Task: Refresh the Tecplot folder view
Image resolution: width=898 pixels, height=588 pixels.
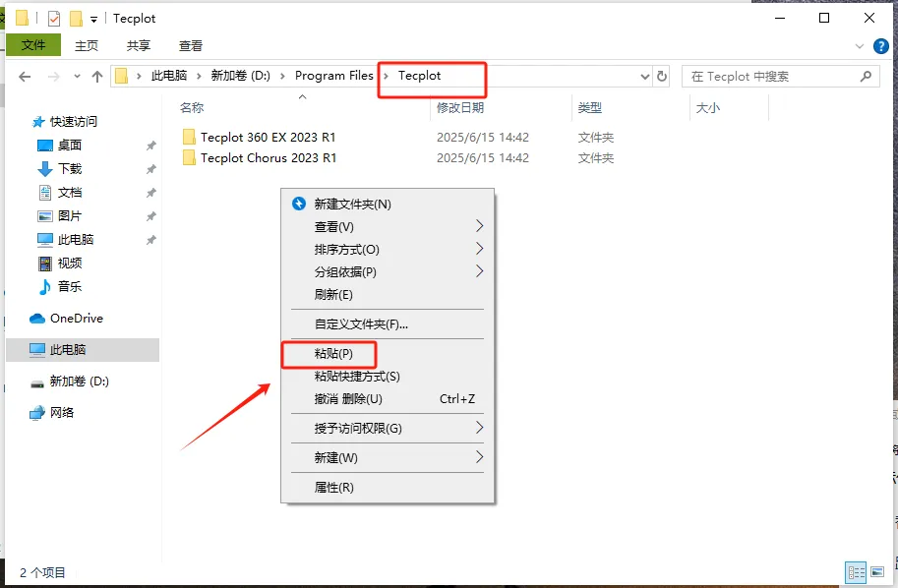Action: click(662, 76)
